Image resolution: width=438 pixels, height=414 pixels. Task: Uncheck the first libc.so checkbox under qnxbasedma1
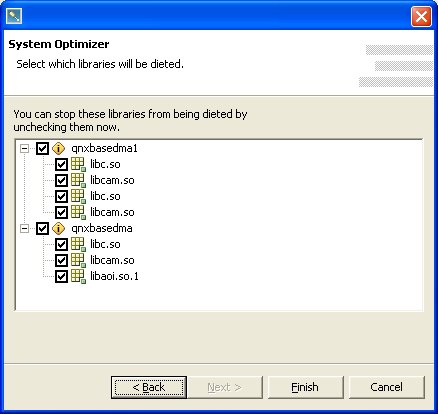tap(61, 164)
